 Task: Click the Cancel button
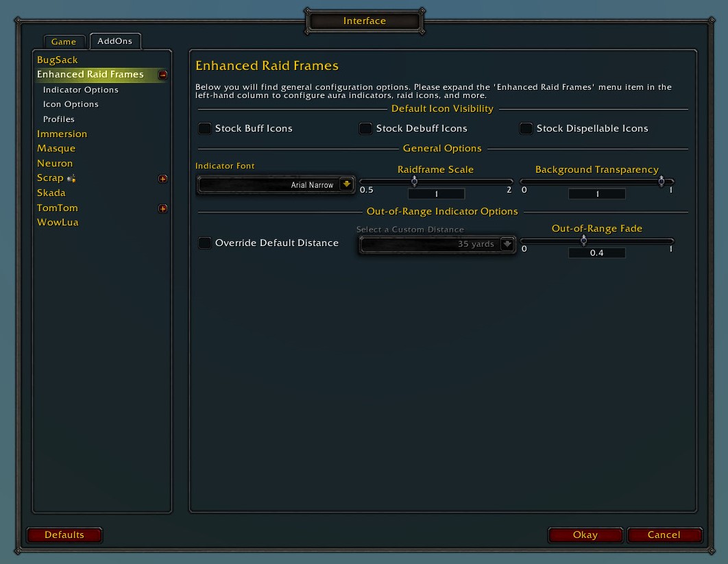664,535
